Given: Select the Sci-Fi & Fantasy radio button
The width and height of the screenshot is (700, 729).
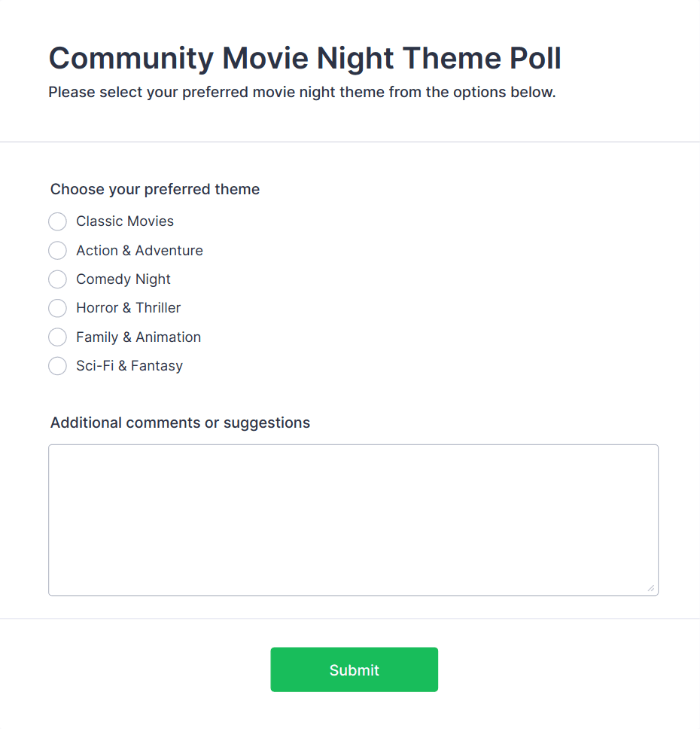Looking at the screenshot, I should coord(57,366).
